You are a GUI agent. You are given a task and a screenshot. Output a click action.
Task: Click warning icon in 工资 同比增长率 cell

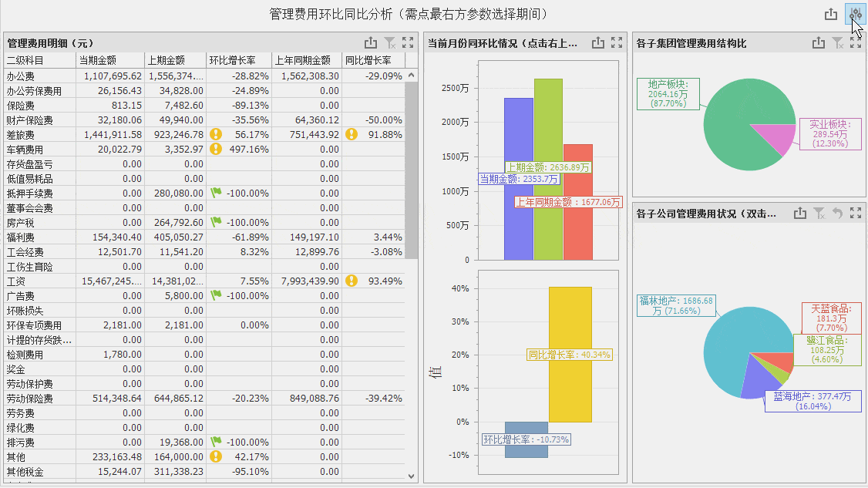[352, 281]
